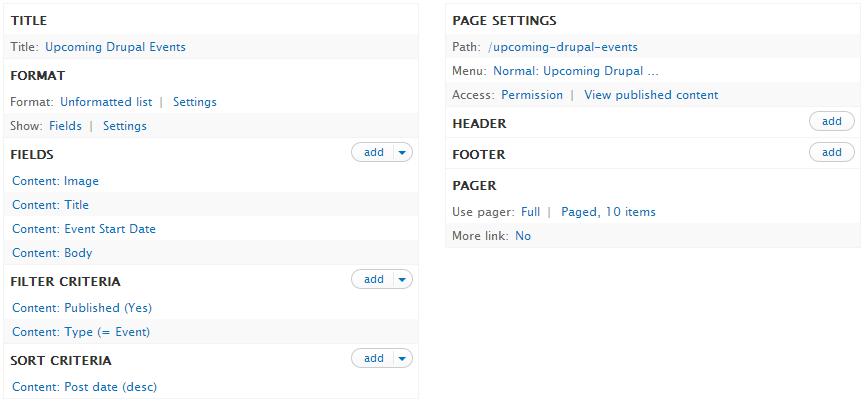This screenshot has height=403, width=867.
Task: Open the Sort Criteria add dropdown arrow
Action: 403,359
